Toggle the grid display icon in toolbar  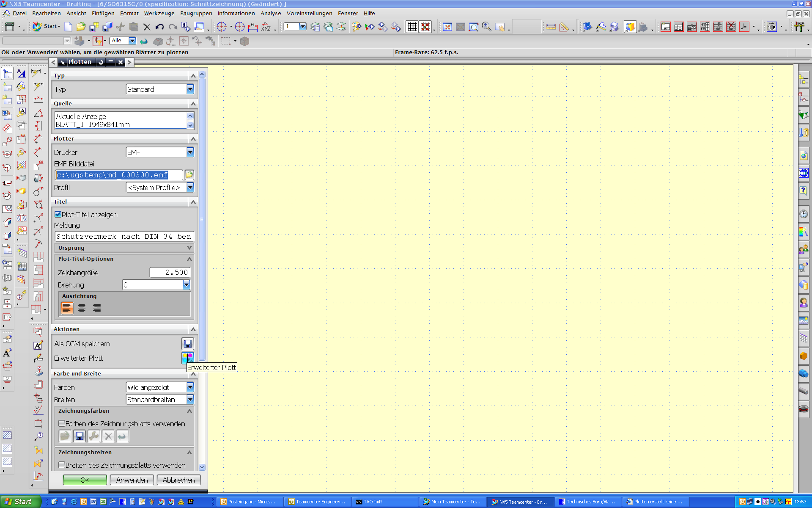412,27
